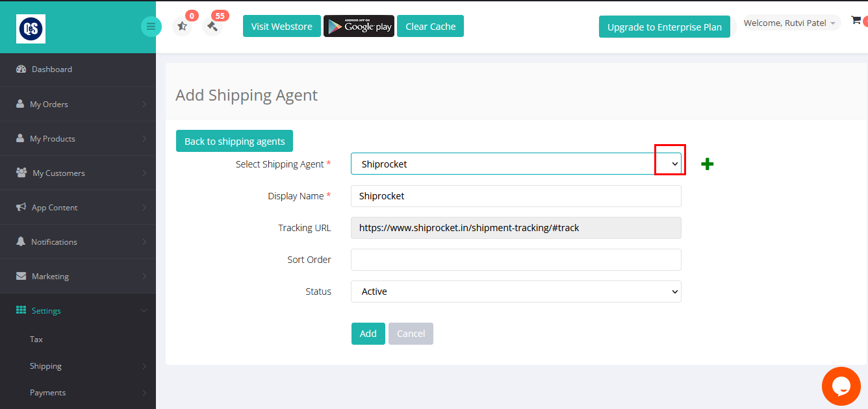Collapse the Settings menu chevron
Screen dimensions: 868x409
pos(144,310)
